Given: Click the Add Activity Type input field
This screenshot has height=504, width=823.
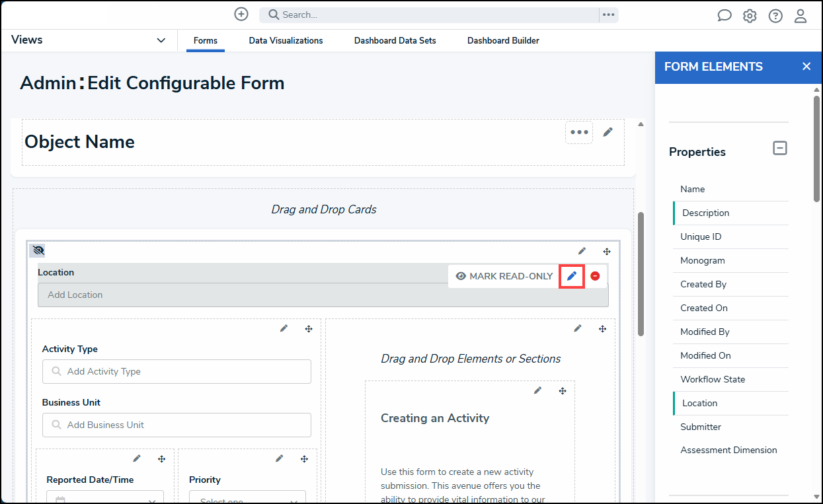Looking at the screenshot, I should tap(176, 371).
